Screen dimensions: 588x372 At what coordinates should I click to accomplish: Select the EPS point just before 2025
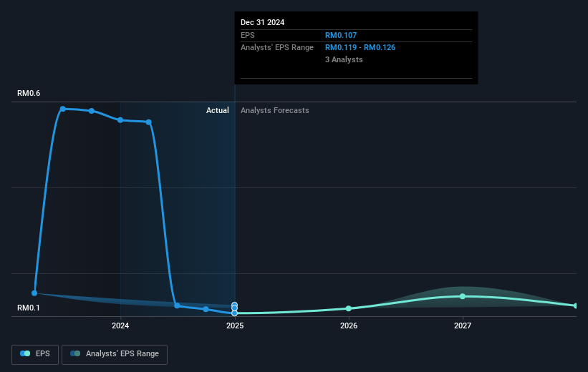[x=206, y=309]
